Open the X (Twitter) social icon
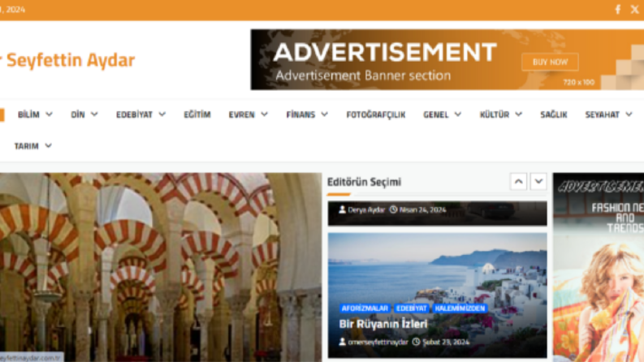Image resolution: width=644 pixels, height=362 pixels. tap(634, 10)
